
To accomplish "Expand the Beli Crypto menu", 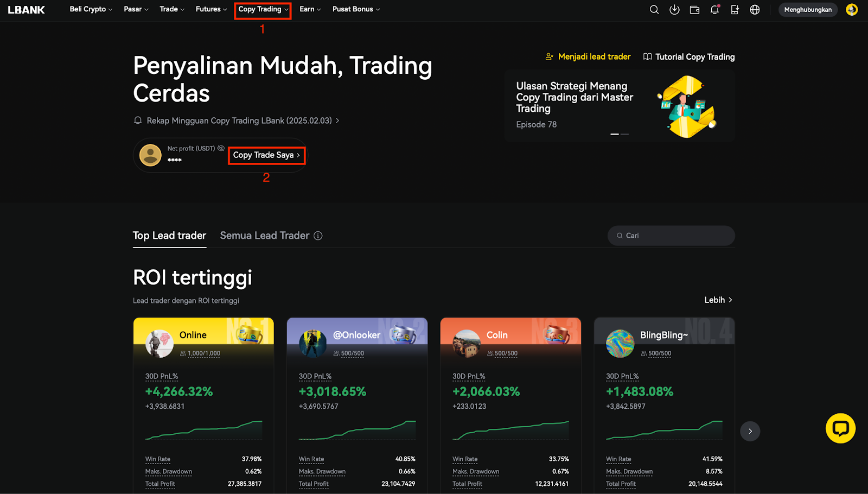I will pyautogui.click(x=91, y=9).
